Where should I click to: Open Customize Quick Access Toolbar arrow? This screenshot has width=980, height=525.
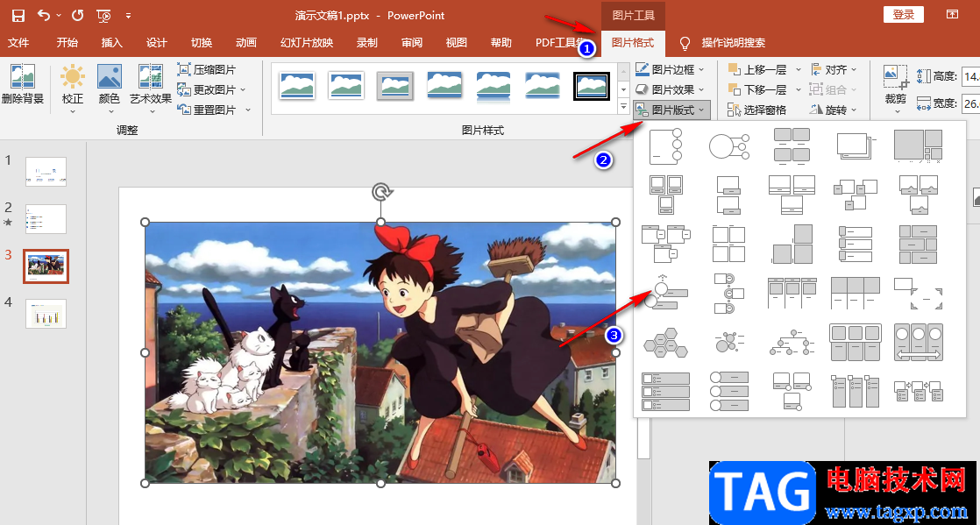click(x=128, y=16)
